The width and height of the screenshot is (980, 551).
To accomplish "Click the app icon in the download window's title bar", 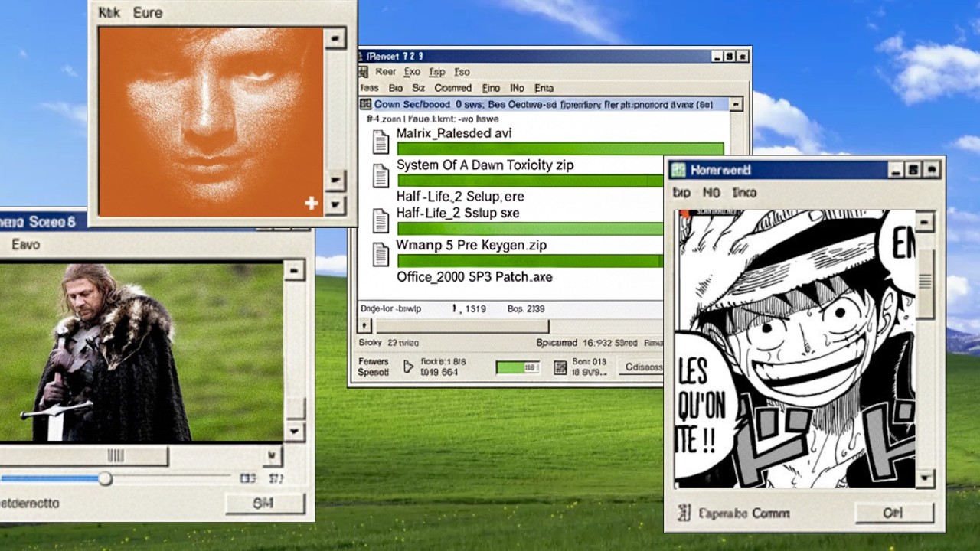I will coord(362,56).
